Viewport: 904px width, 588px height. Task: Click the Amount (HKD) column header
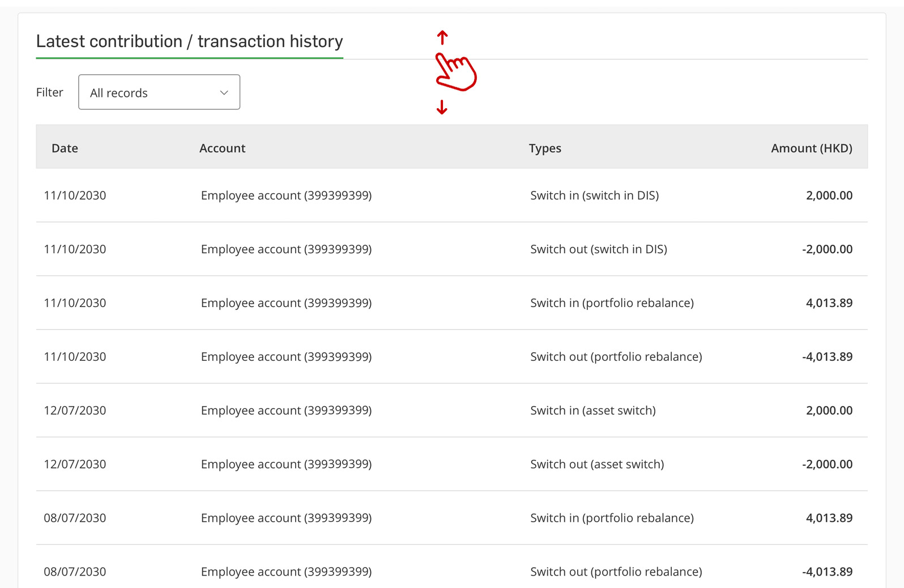click(x=811, y=148)
